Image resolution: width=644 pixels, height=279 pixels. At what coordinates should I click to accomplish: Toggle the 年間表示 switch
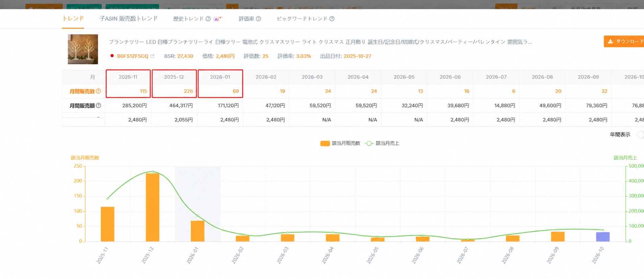click(640, 135)
